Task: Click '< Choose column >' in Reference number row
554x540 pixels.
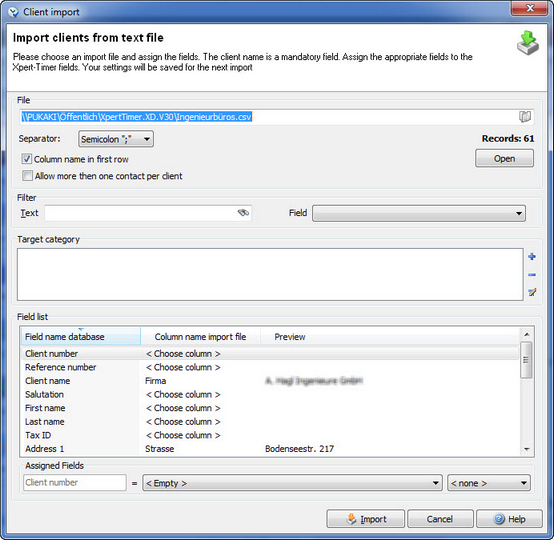Action: (x=183, y=368)
